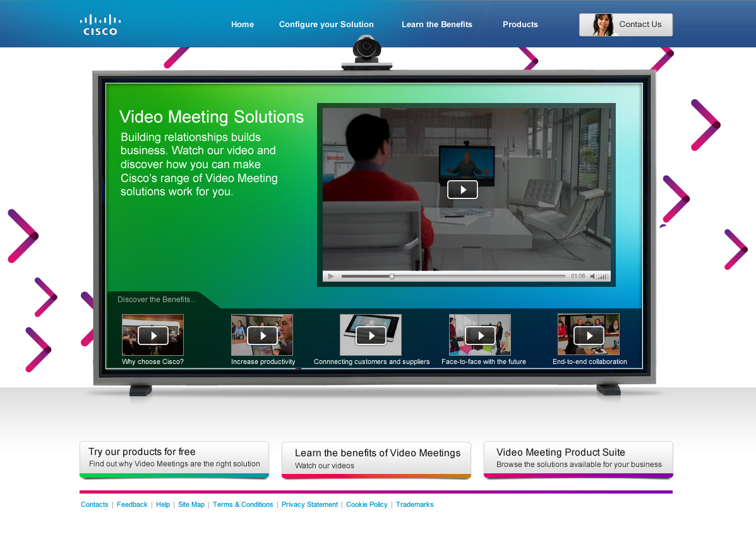Play the 'Face-to-face with the future' thumbnail
Viewport: 756px width, 546px height.
(480, 335)
